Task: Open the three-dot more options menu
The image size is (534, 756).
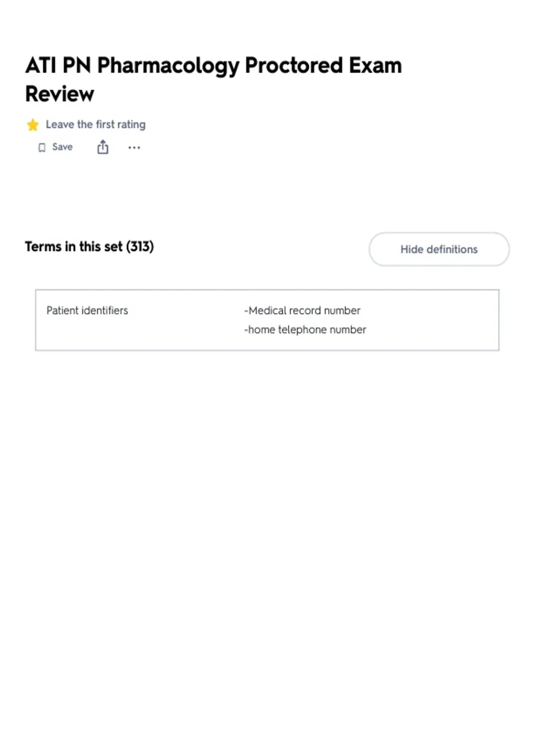Action: coord(134,147)
